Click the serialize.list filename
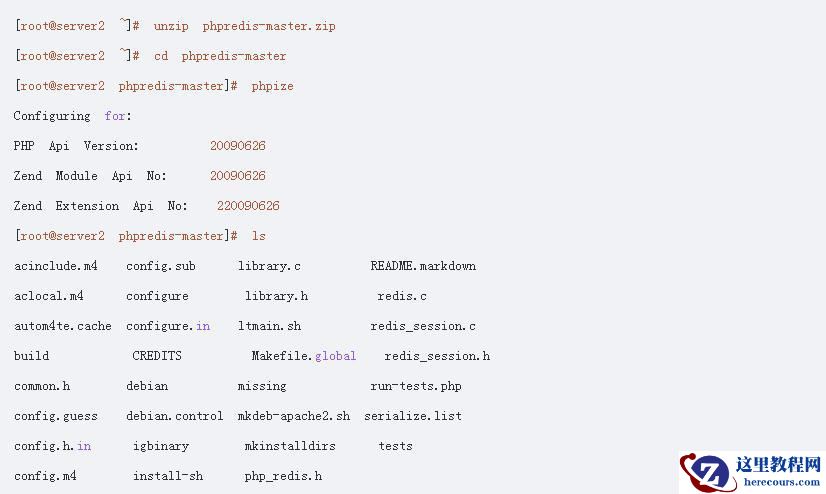 coord(413,416)
